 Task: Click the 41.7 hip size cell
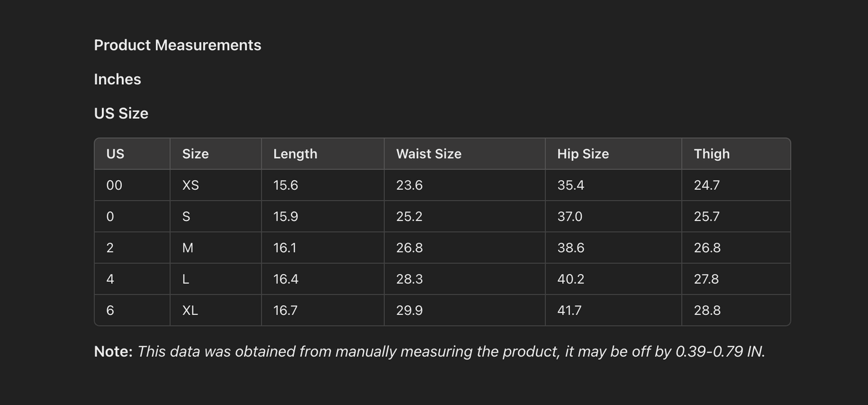pos(569,310)
